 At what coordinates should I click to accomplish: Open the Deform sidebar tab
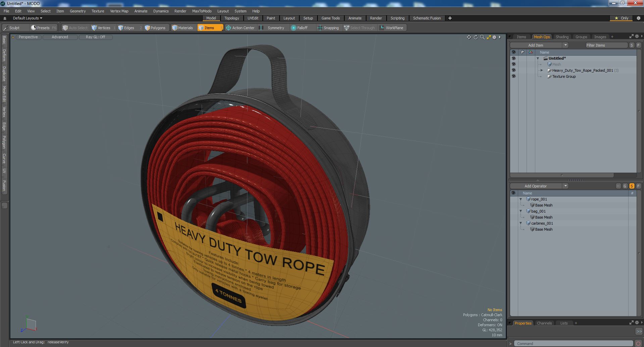click(x=4, y=55)
